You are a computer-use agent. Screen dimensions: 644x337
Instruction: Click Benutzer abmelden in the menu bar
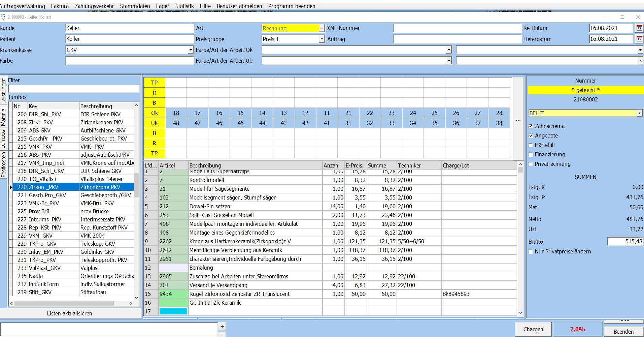pos(239,6)
